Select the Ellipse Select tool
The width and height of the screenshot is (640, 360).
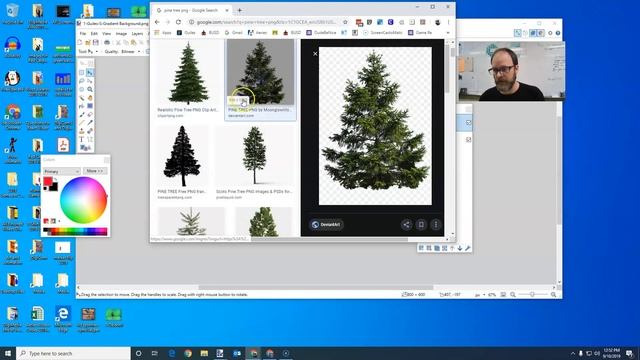coord(82,89)
